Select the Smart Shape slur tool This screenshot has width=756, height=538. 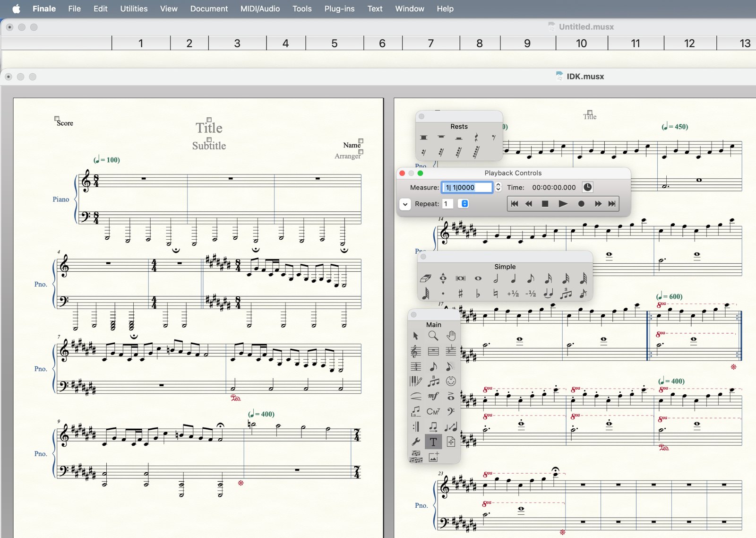pos(415,396)
